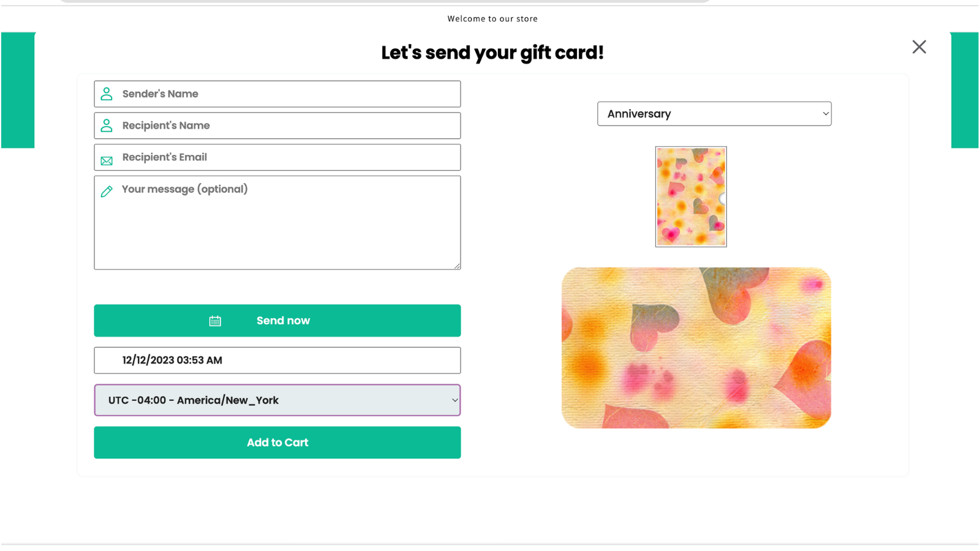Click Add to Cart
This screenshot has width=980, height=551.
[x=277, y=442]
